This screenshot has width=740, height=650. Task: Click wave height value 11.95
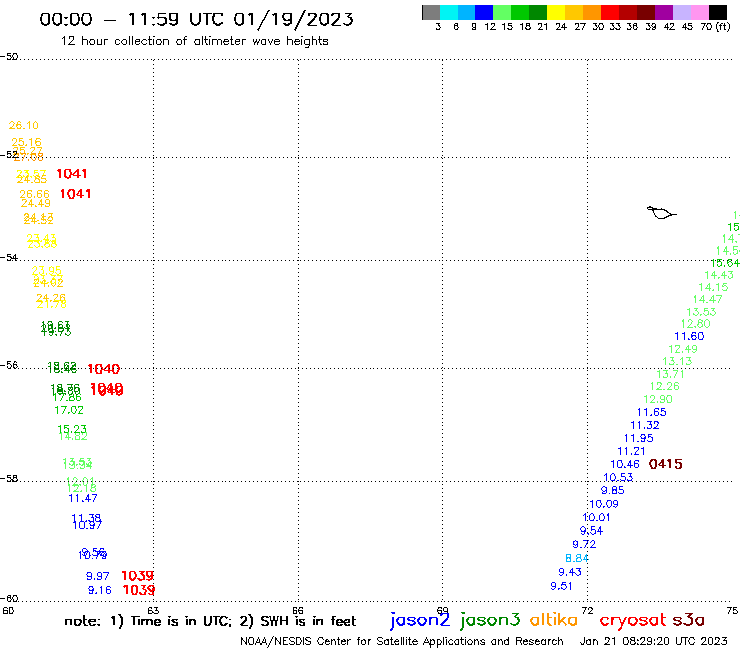[x=639, y=439]
